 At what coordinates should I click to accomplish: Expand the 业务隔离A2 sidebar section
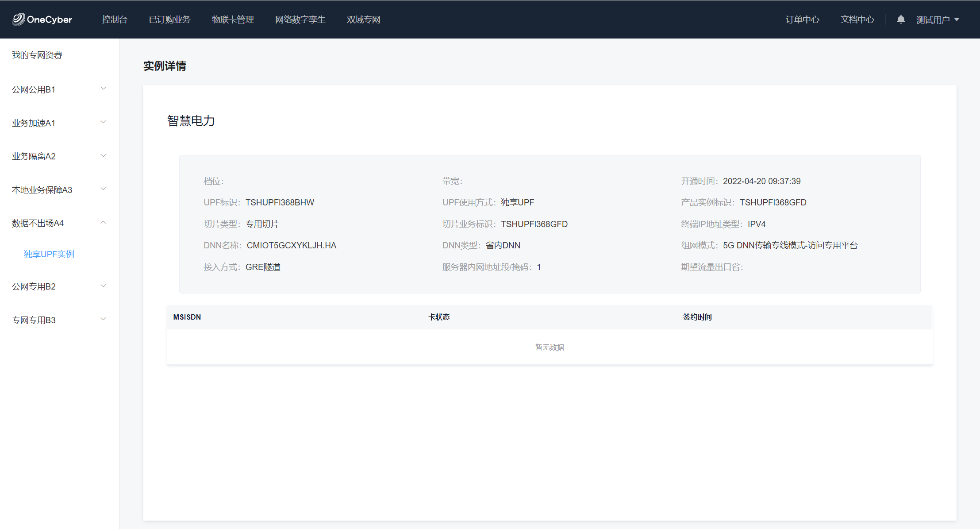34,156
